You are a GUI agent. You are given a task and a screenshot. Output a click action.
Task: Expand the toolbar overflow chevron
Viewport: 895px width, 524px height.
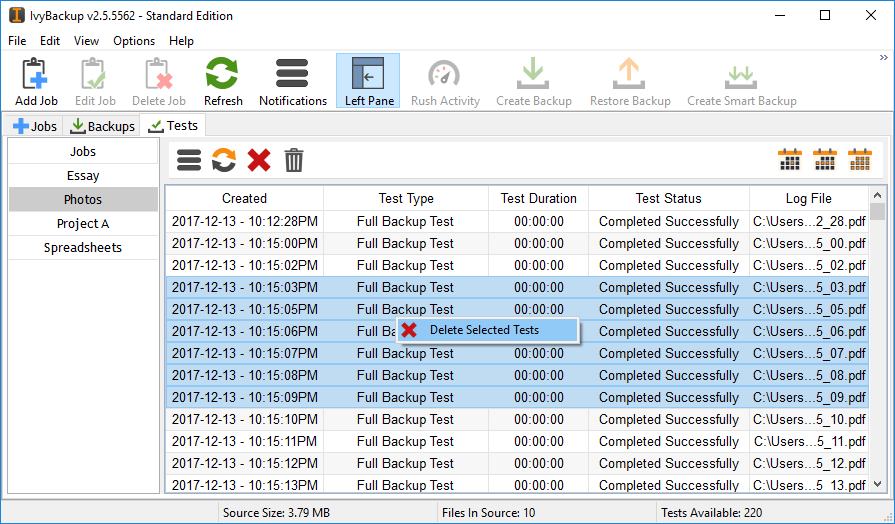pyautogui.click(x=884, y=58)
